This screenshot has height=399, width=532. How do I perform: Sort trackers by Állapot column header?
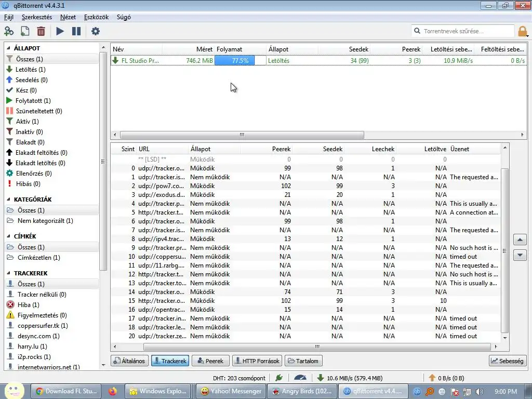pyautogui.click(x=215, y=149)
